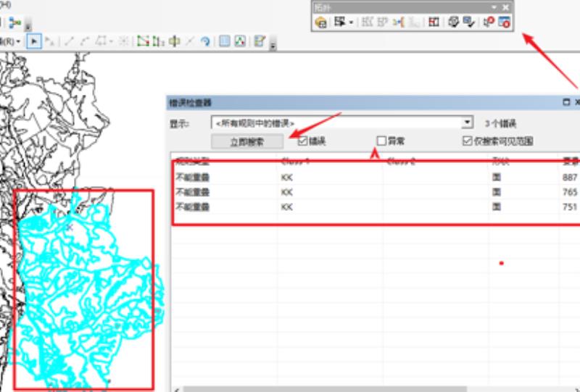
Task: Select the Edit Annotation tool
Action: pyautogui.click(x=49, y=41)
